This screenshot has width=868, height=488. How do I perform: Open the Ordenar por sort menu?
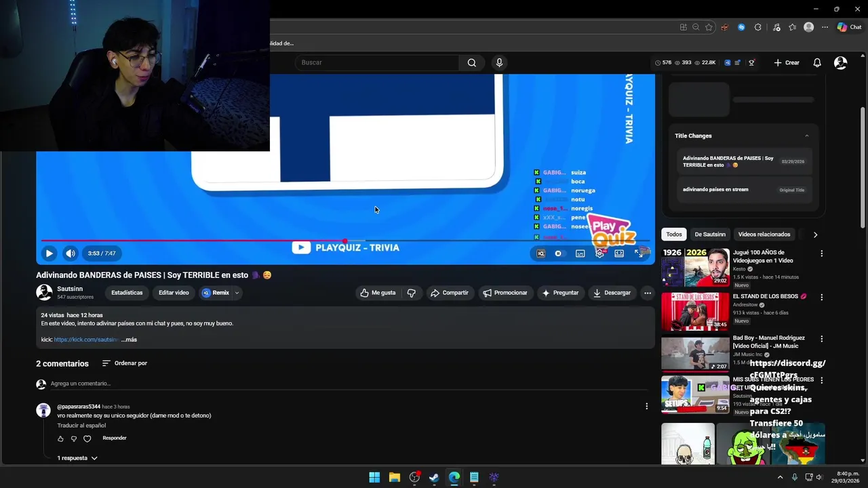[x=125, y=363]
